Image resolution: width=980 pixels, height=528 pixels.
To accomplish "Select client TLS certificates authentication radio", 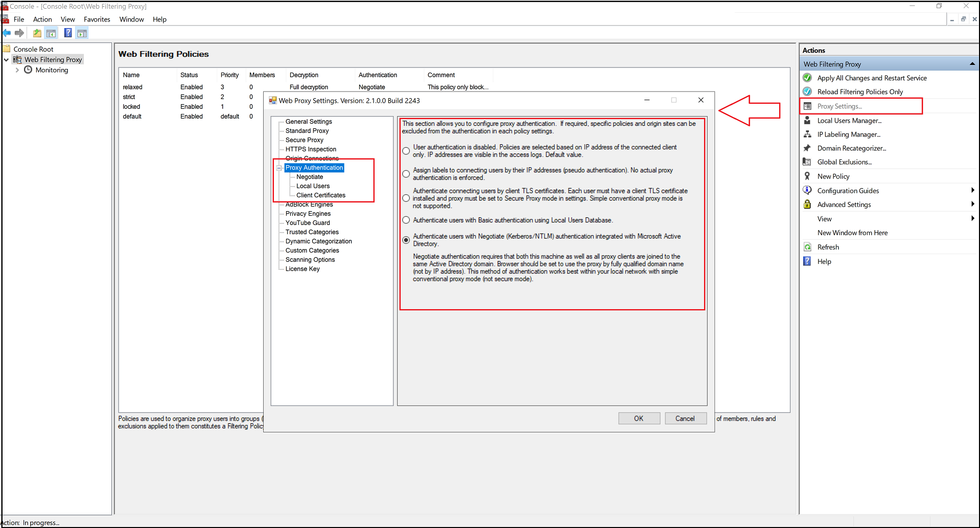I will (406, 198).
